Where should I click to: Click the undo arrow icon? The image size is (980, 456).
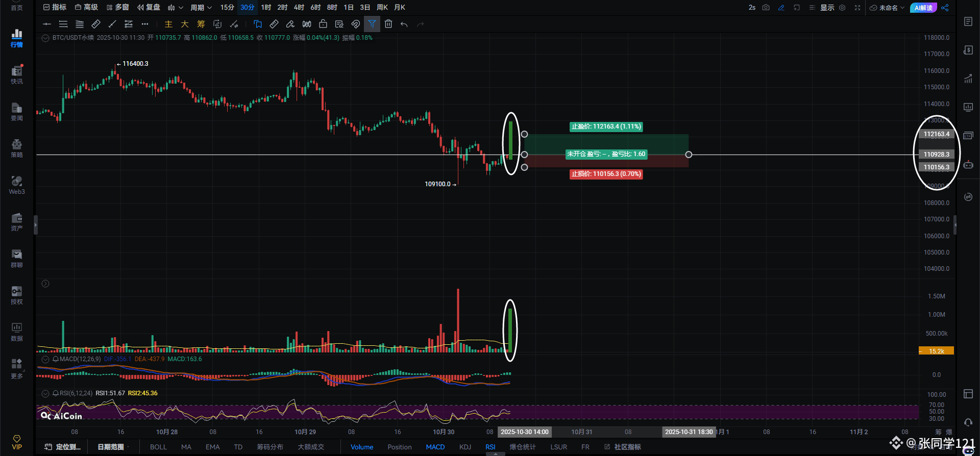pos(404,24)
